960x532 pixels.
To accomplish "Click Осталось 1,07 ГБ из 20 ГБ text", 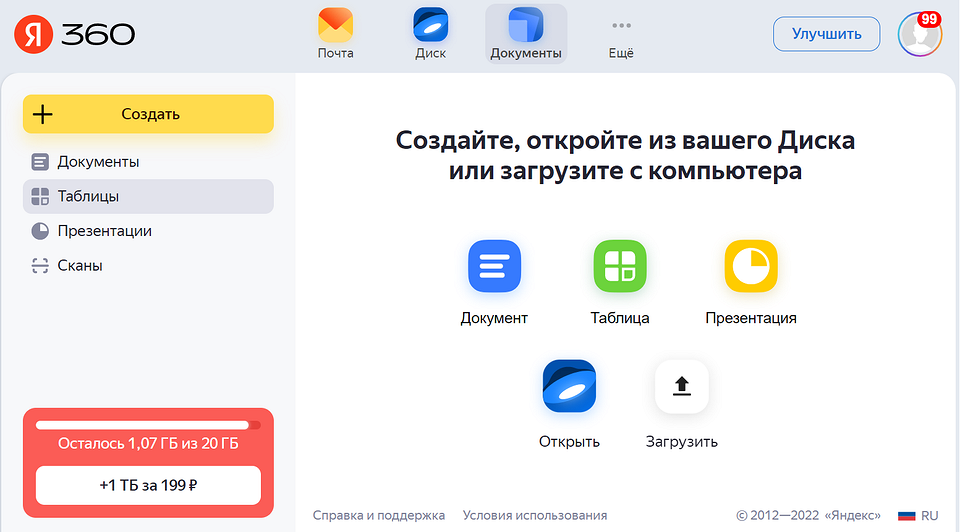I will point(148,443).
